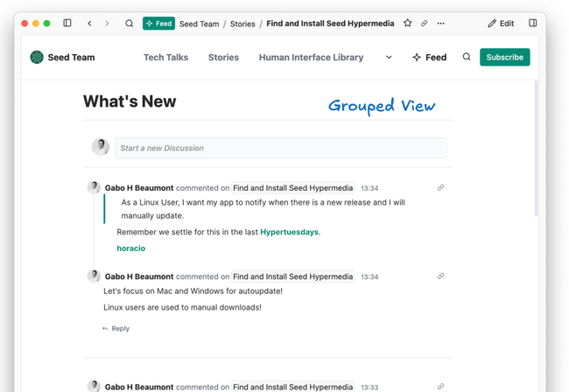Go back to the previous page
Image resolution: width=569 pixels, height=392 pixels.
click(89, 24)
